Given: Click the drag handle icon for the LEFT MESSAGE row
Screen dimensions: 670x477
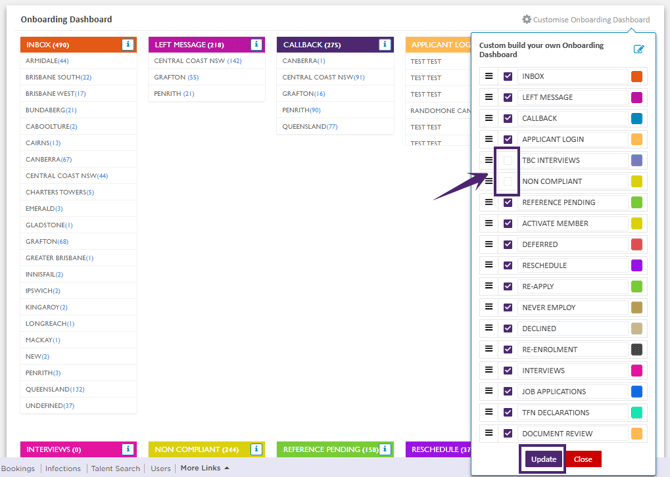Looking at the screenshot, I should pos(489,97).
